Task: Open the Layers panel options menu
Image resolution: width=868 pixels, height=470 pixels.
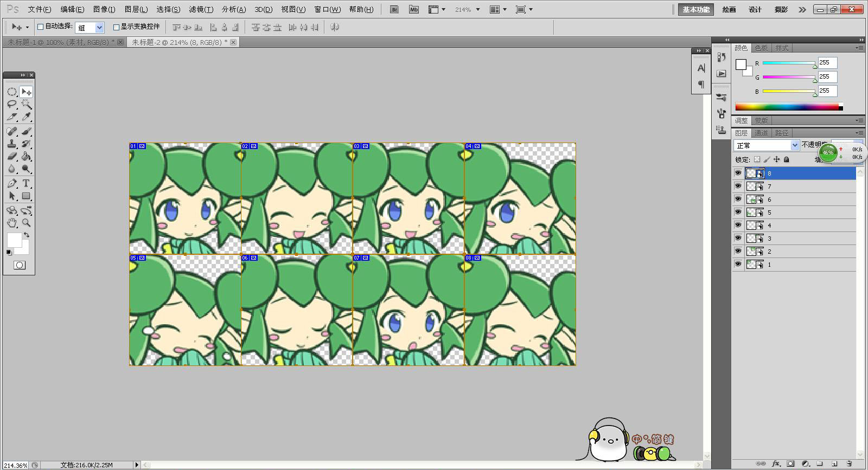Action: point(859,132)
